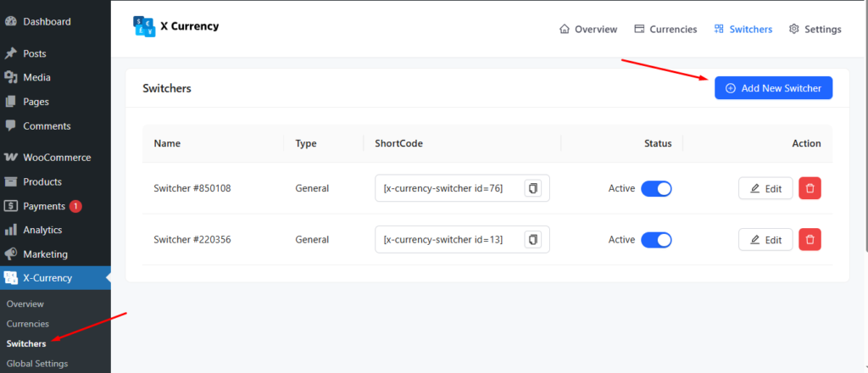
Task: Delete Switcher #850108 with trash icon
Action: point(810,188)
